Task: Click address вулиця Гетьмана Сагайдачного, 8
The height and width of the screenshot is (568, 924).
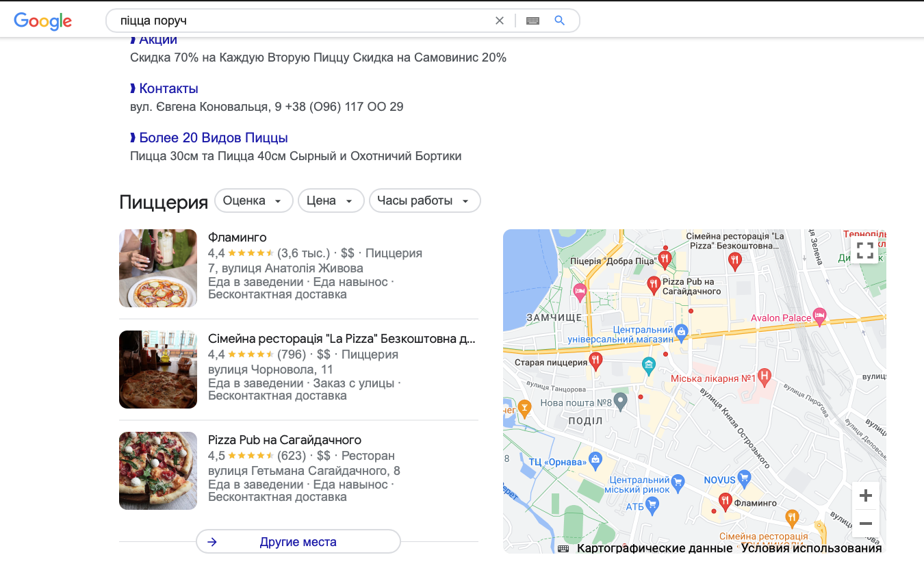Action: point(304,471)
